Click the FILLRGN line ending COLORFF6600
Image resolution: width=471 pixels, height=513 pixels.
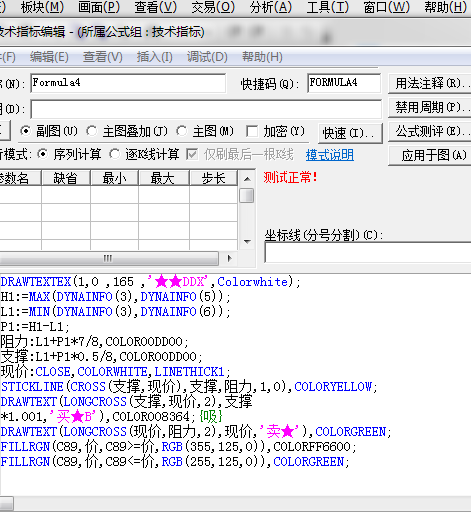click(178, 446)
